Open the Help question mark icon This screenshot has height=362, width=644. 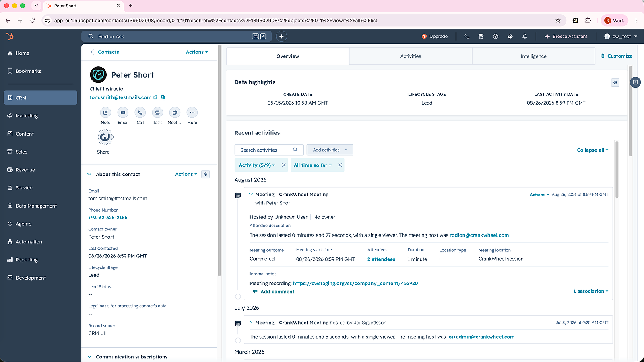point(495,36)
